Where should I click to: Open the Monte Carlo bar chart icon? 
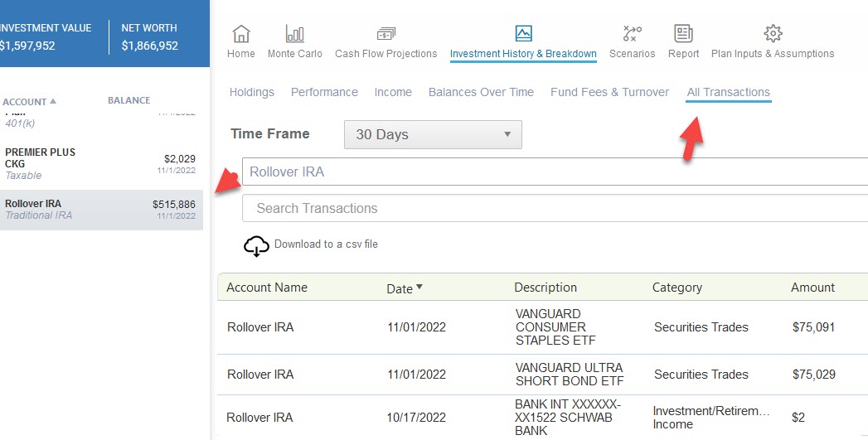pos(294,34)
